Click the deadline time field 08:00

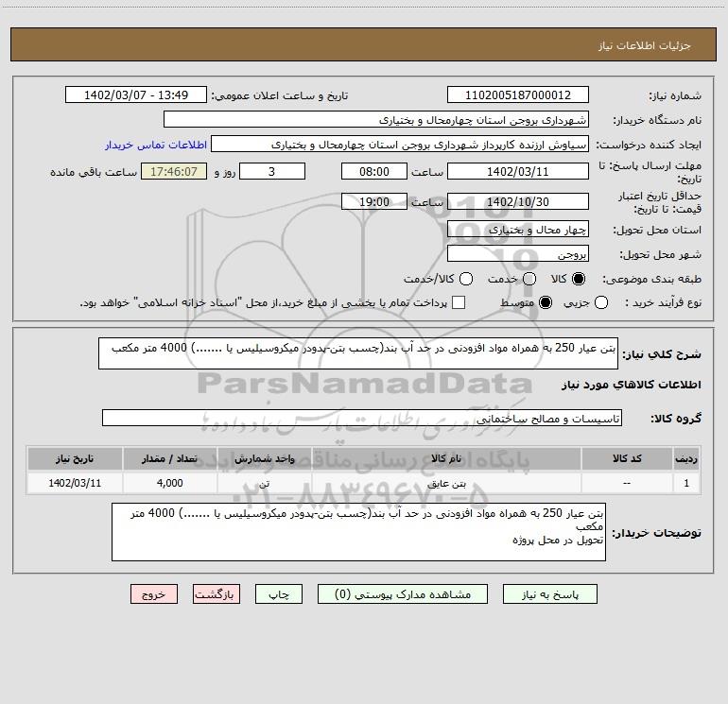374,171
